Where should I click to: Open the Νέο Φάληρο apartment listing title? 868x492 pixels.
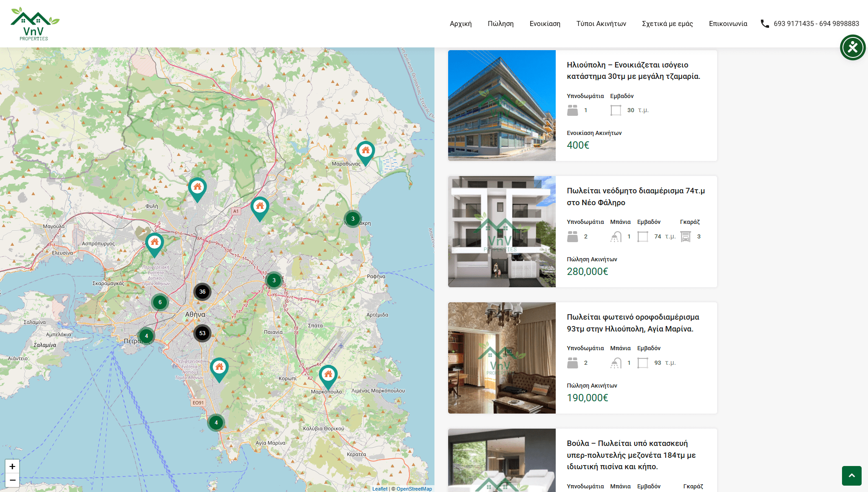[x=635, y=197]
